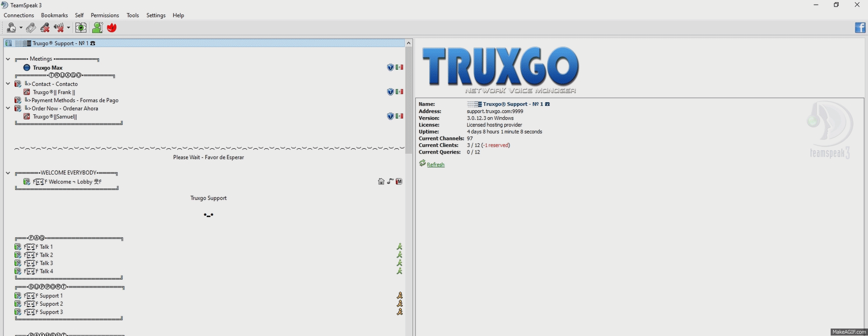Collapse the WELCOME EVERYBODY section
Image resolution: width=868 pixels, height=336 pixels.
click(8, 173)
